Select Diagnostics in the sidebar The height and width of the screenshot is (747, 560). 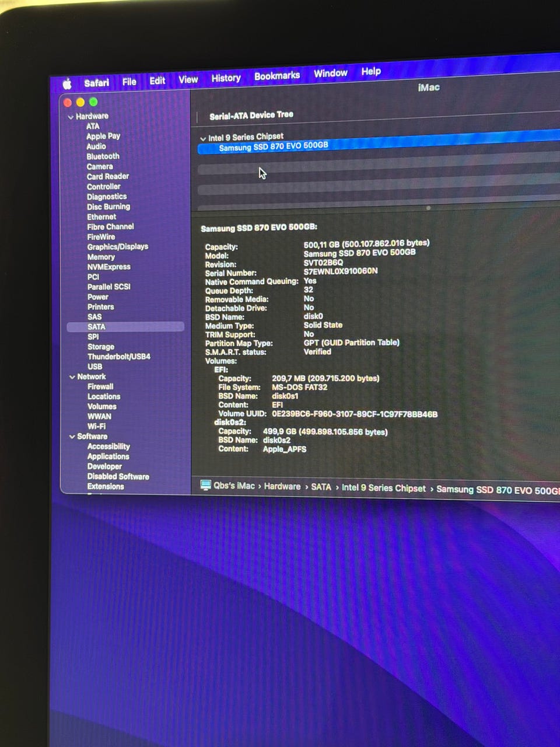point(107,197)
